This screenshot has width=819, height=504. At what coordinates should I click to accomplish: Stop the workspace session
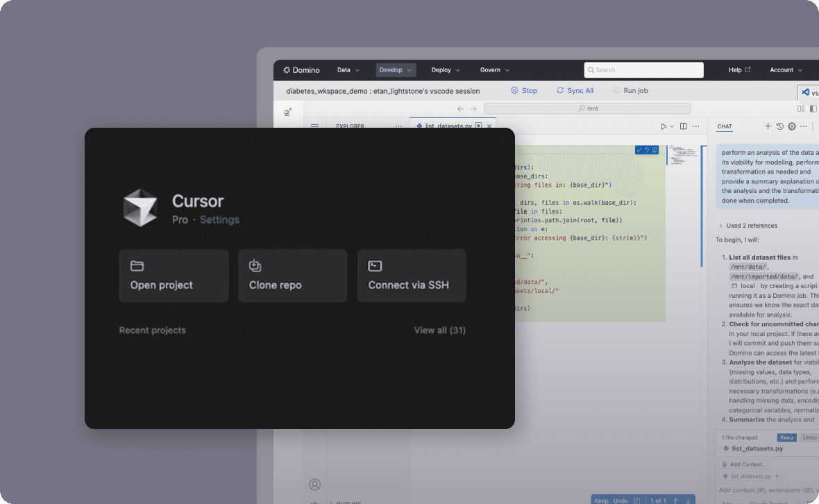[524, 91]
